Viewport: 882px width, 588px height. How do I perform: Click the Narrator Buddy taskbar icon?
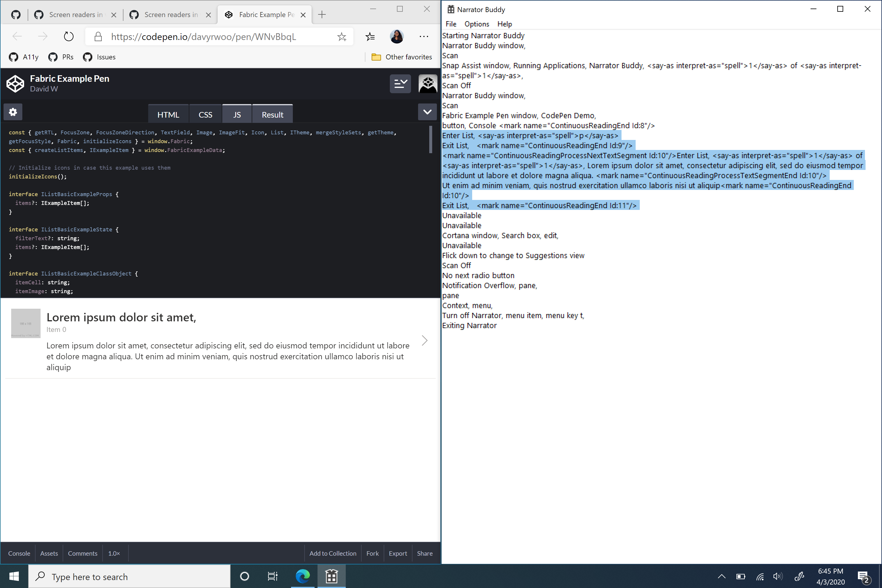click(332, 576)
